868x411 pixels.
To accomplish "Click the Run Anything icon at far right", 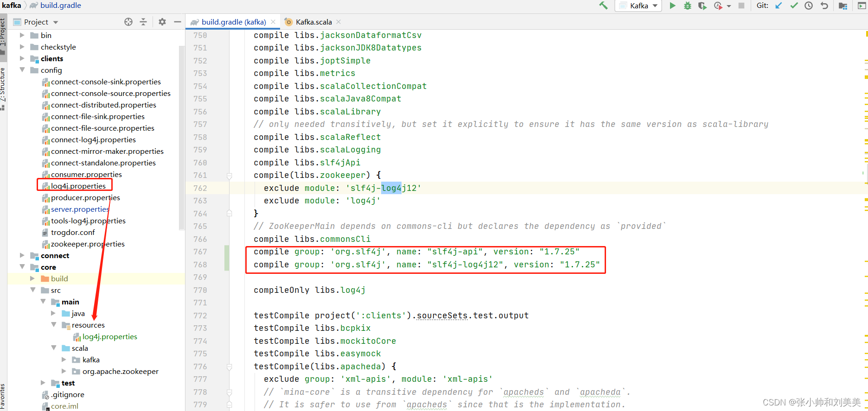I will pos(862,6).
